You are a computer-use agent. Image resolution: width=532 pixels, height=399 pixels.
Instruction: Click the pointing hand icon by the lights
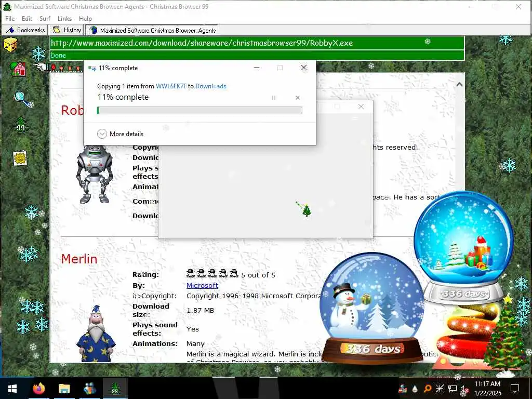coord(41,67)
